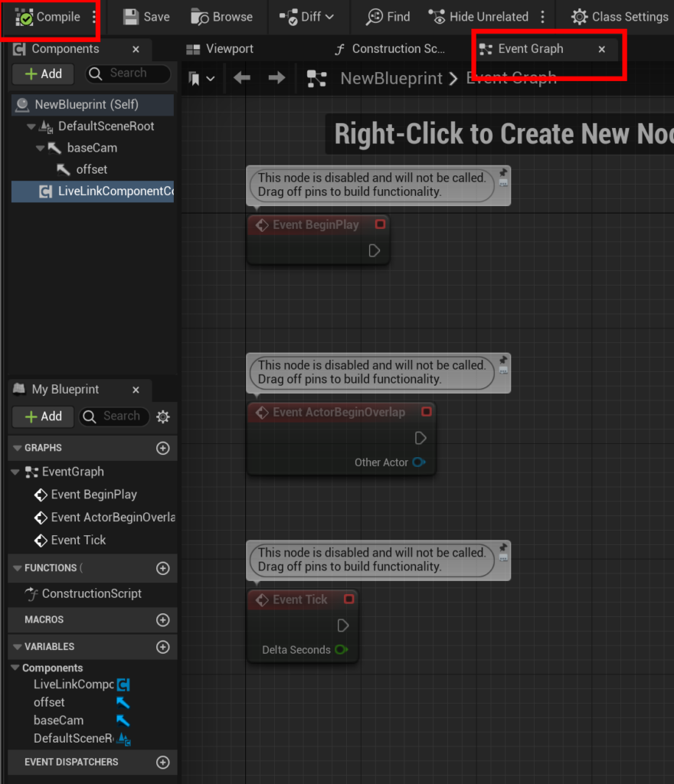Close the My Blueprint panel tab
This screenshot has height=784, width=674.
[x=136, y=390]
